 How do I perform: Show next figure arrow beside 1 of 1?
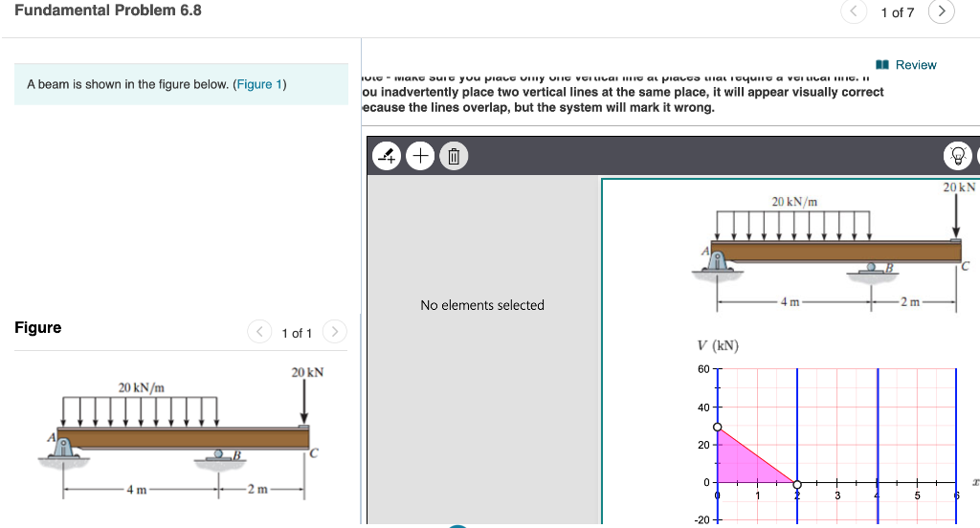click(334, 332)
